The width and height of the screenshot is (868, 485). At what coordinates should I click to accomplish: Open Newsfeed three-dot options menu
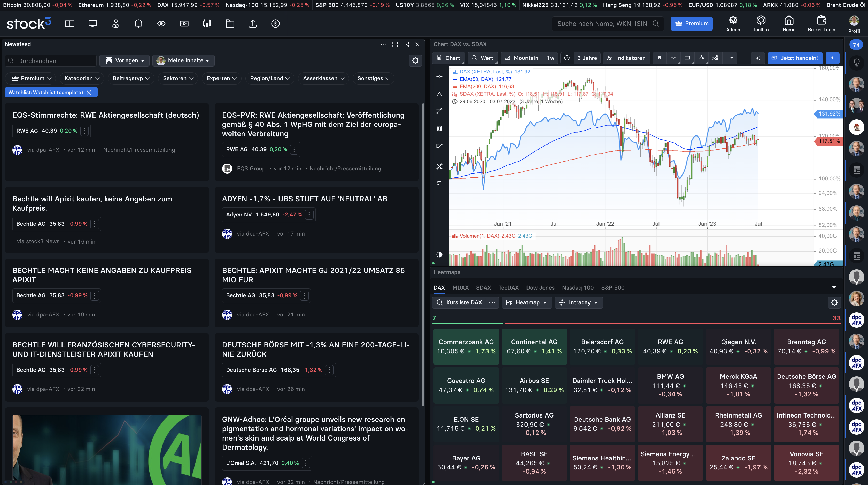[x=383, y=44]
